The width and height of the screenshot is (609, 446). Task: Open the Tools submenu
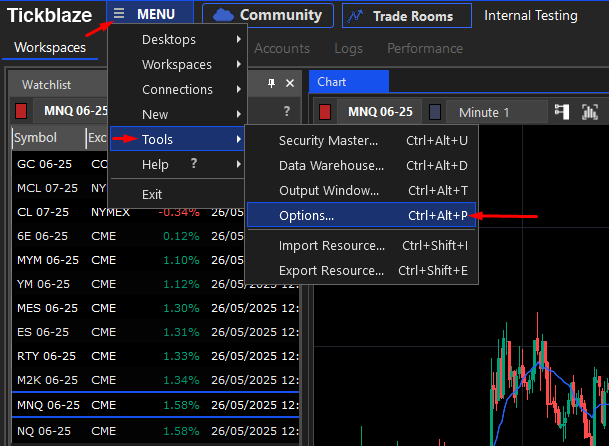(x=177, y=139)
